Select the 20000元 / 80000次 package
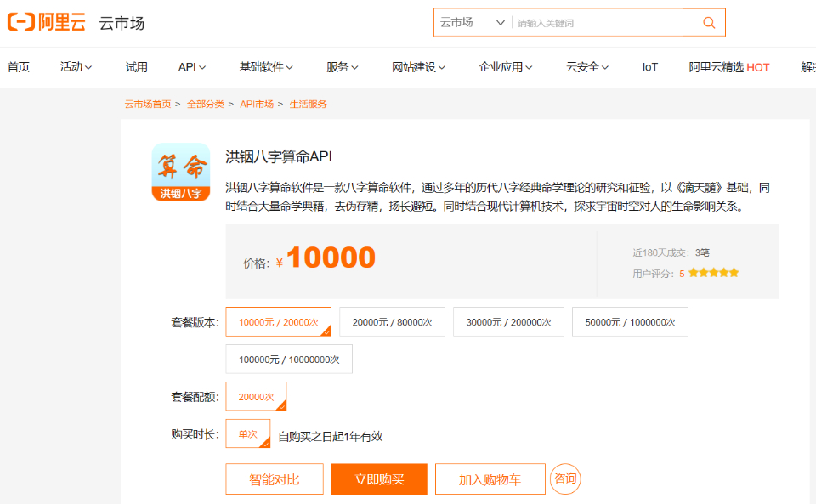 point(393,322)
